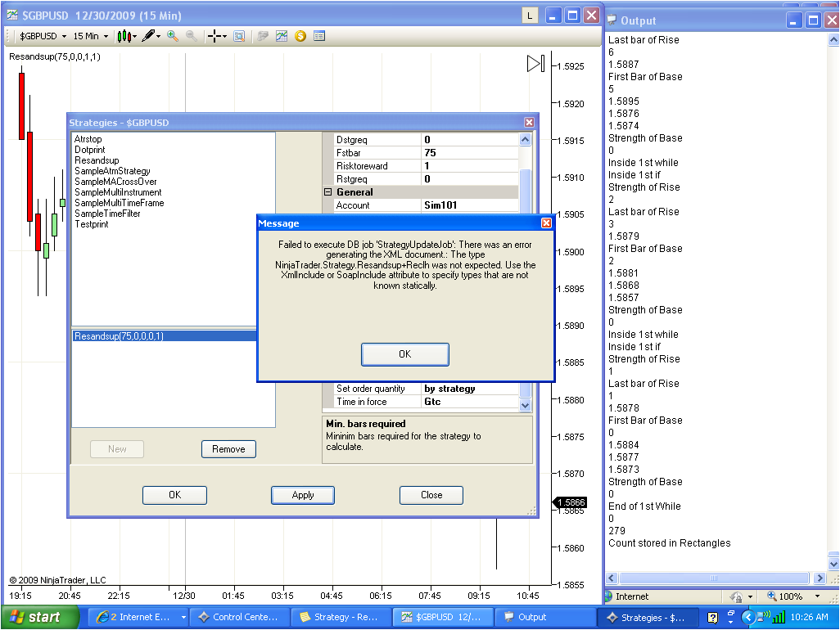Switch to Control Center taskbar item
Image resolution: width=840 pixels, height=630 pixels.
click(239, 617)
